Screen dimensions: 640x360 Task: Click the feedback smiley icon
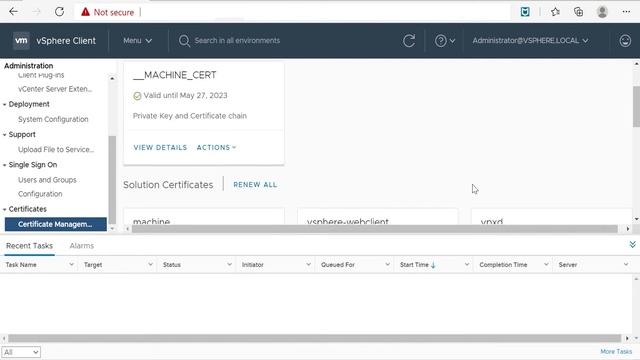point(625,40)
